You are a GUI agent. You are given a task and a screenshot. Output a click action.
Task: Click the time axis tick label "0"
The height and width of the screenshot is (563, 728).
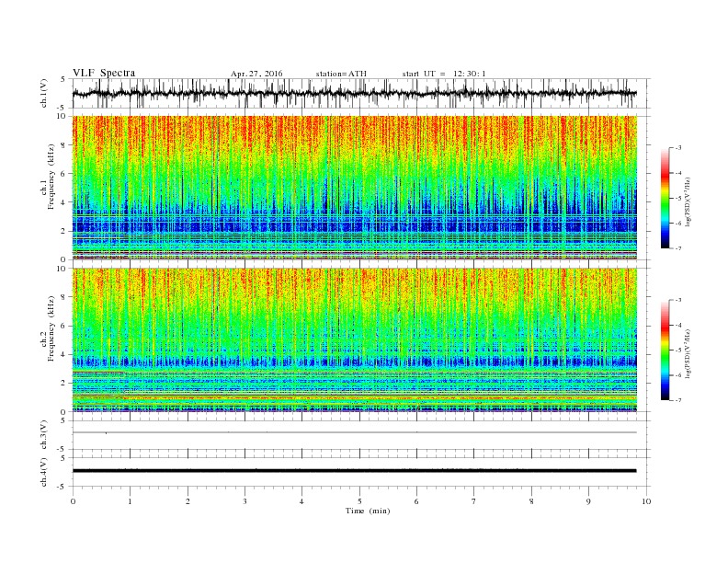73,501
